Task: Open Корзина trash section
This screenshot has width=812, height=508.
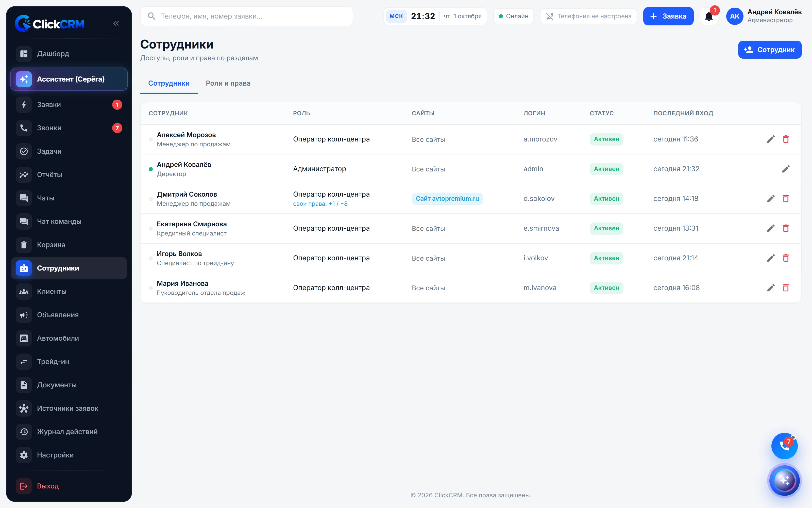Action: pyautogui.click(x=69, y=245)
